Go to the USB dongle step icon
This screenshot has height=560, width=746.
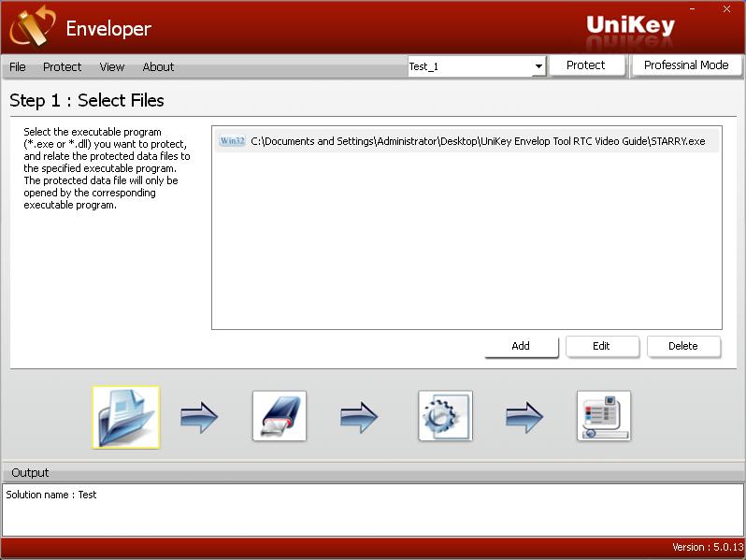click(280, 416)
